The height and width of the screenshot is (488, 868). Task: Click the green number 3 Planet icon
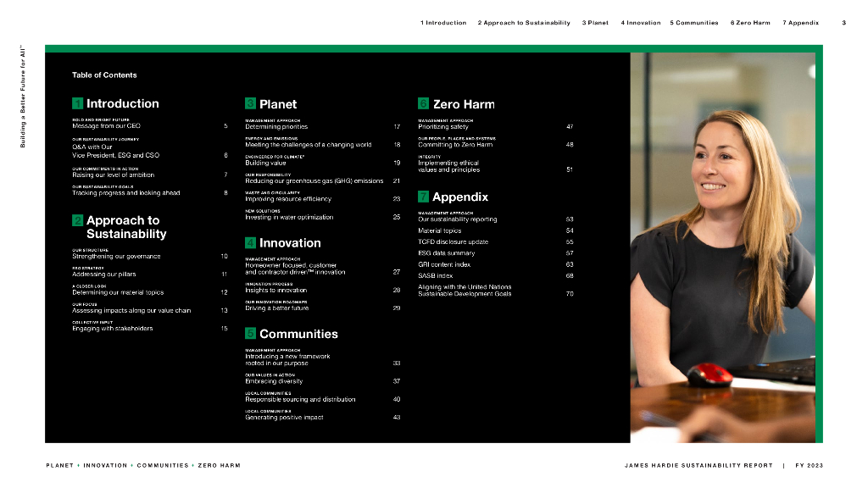(x=250, y=103)
